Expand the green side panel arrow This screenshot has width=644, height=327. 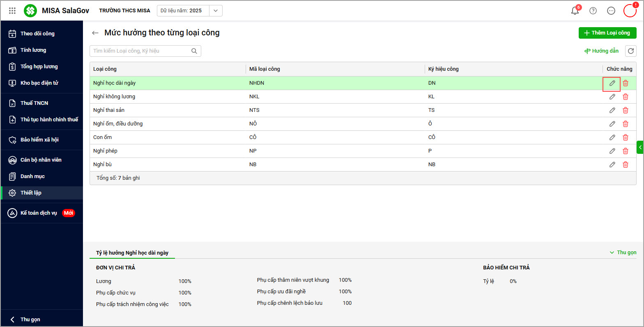pos(640,147)
